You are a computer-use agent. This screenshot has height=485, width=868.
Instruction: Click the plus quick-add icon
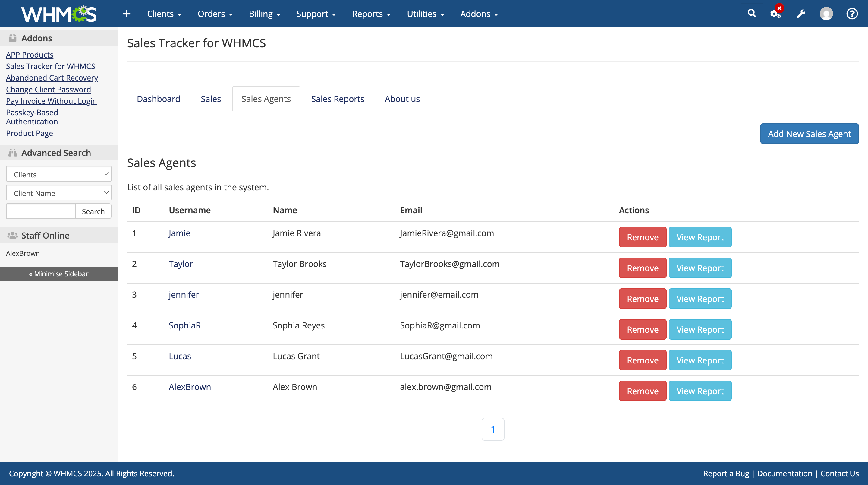coord(126,14)
